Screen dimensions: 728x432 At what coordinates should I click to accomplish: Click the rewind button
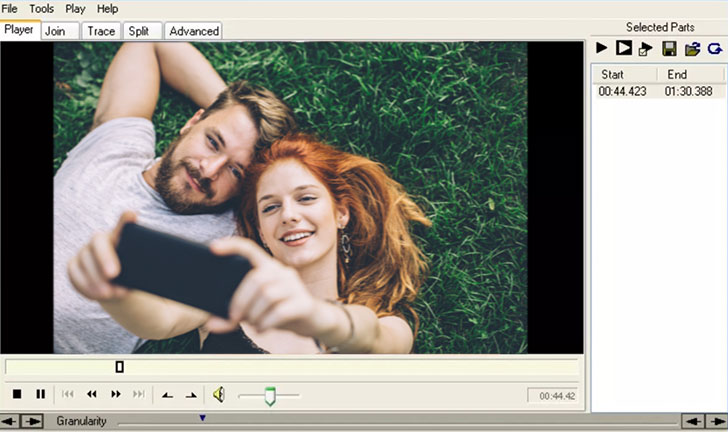coord(92,394)
